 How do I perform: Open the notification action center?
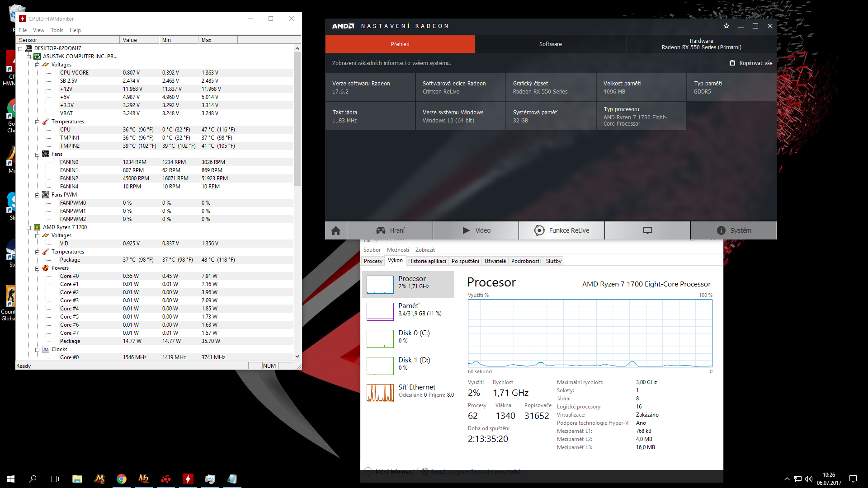pos(853,479)
